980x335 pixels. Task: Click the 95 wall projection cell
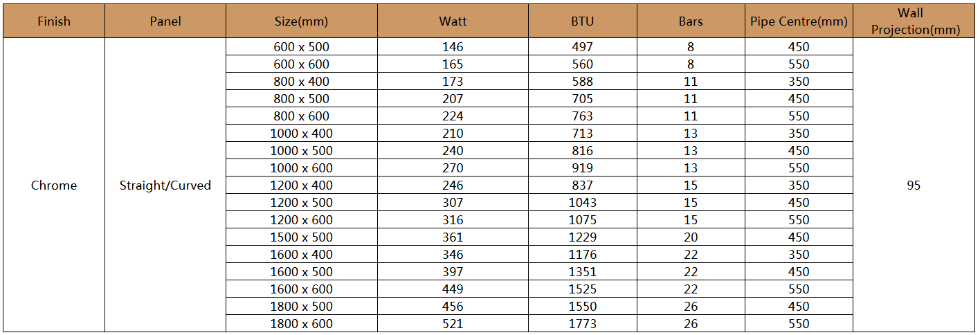coord(914,185)
